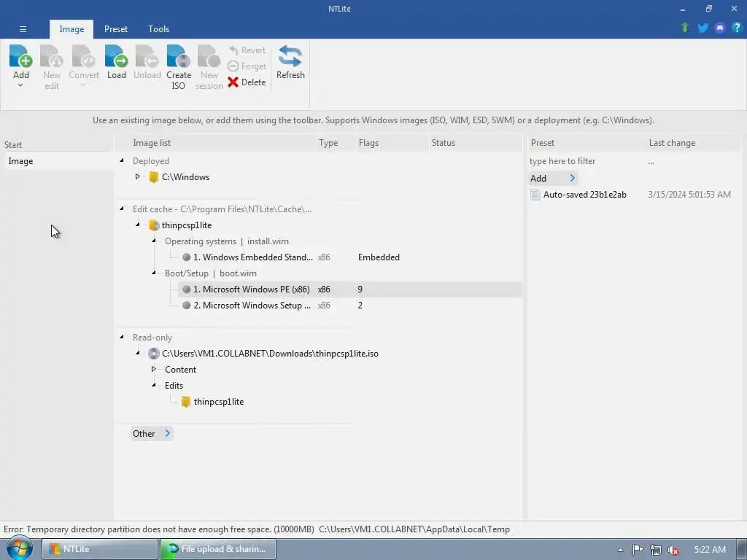The image size is (747, 560).
Task: Click the green update arrow icon
Action: 685,28
